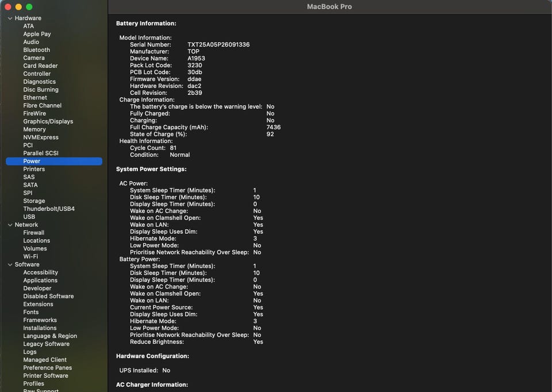Open Applications under Software
Screen dimensions: 552x392
pyautogui.click(x=40, y=280)
